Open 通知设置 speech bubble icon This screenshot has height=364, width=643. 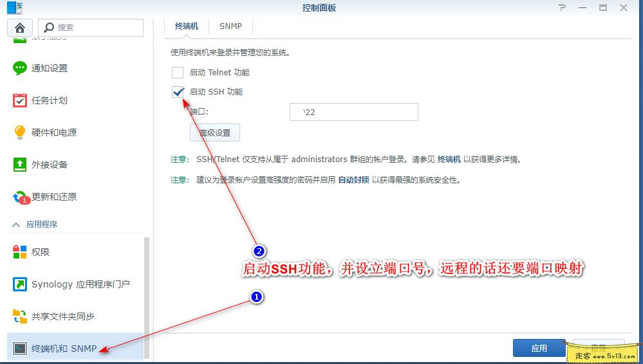tap(20, 68)
